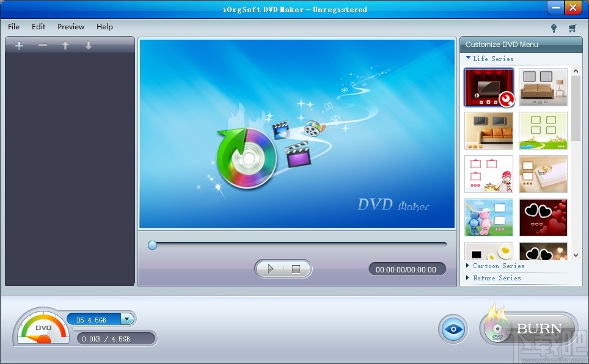Click the Remove file minus icon
The image size is (589, 364).
point(42,45)
